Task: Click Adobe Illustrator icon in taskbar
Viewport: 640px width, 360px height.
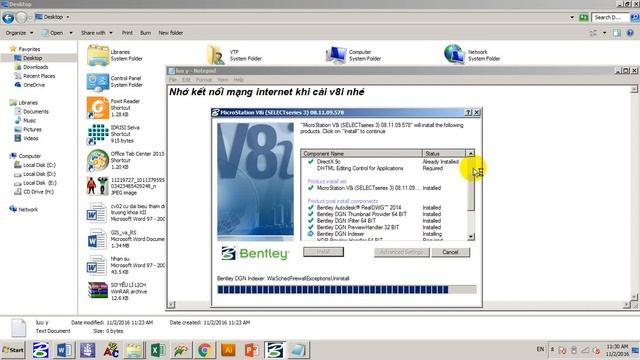Action: tap(228, 350)
